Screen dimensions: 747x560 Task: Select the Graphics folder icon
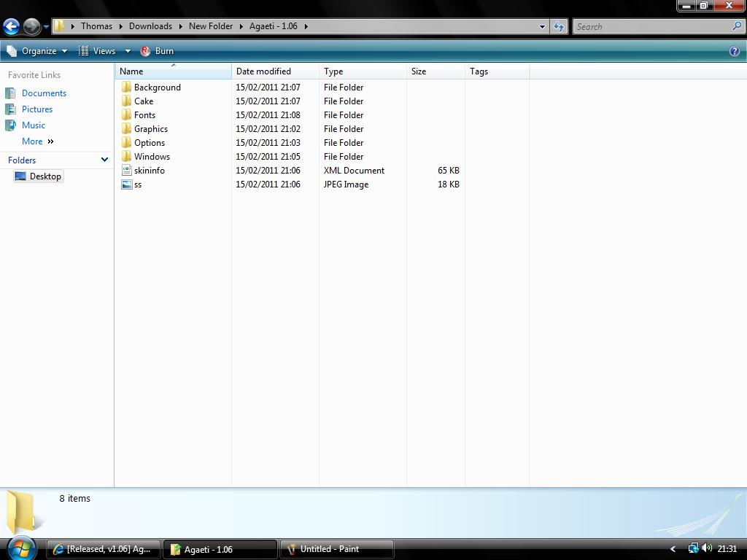[x=126, y=128]
